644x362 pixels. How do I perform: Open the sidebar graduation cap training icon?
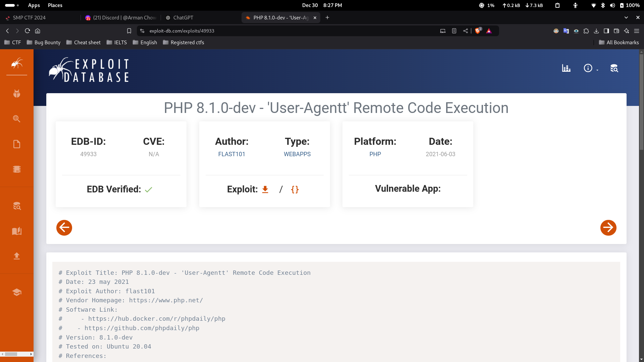[x=17, y=292]
